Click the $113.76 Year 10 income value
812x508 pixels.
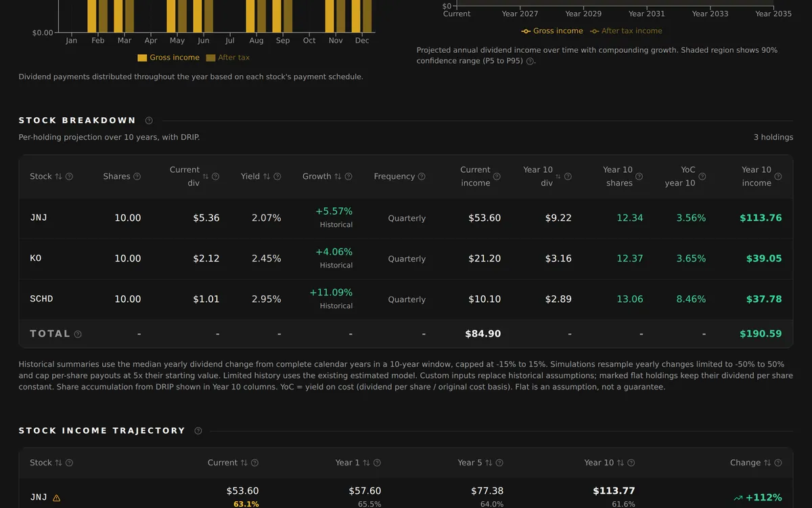point(761,218)
